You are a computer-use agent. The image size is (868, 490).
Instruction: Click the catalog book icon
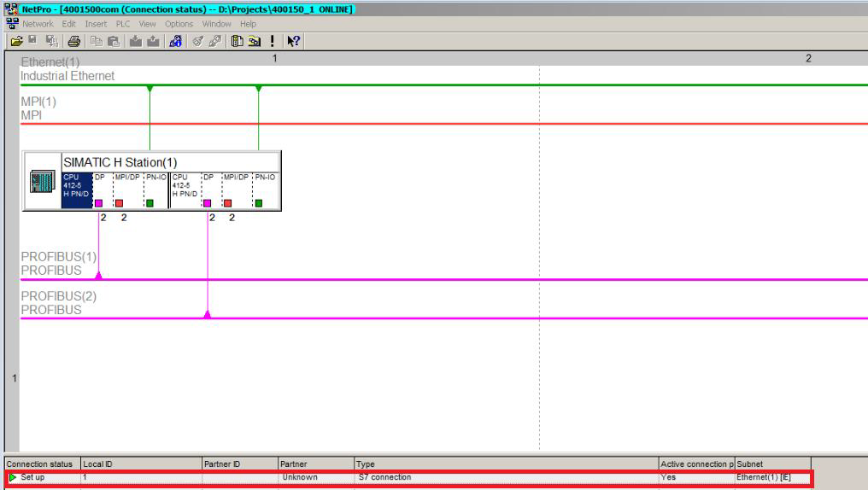tap(237, 41)
